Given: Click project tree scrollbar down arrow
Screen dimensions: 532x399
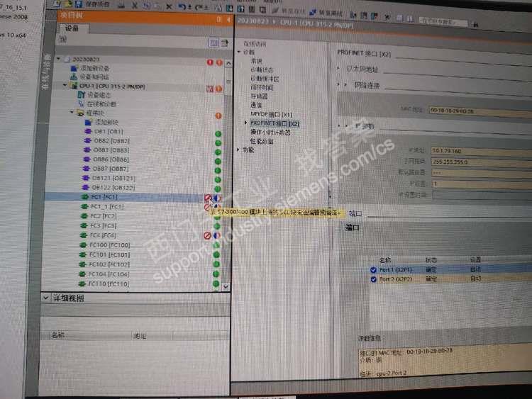Looking at the screenshot, I should 226,286.
